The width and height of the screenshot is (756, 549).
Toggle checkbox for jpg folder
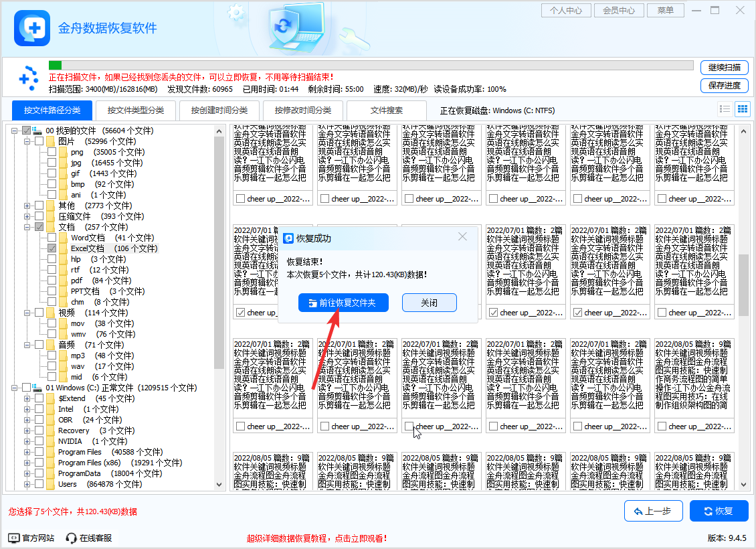(x=52, y=163)
